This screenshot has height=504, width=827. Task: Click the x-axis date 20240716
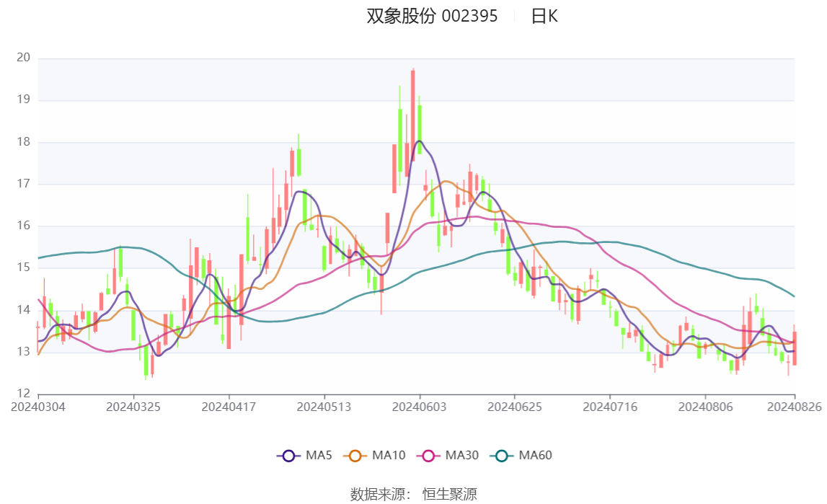[610, 407]
